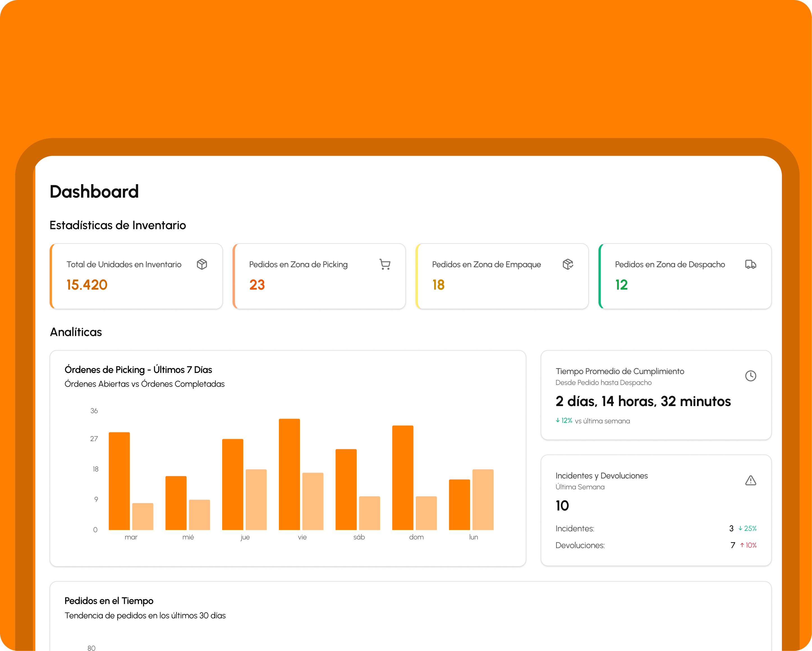Click the package-check icon in Empaque card

click(x=568, y=264)
